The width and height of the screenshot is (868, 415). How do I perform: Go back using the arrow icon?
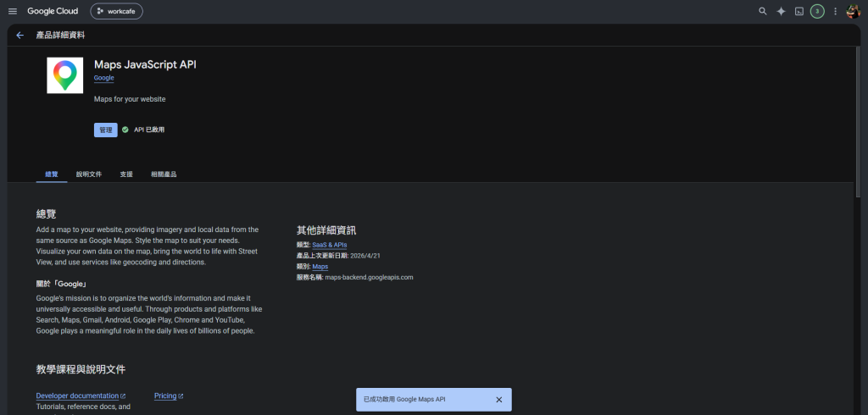(20, 35)
